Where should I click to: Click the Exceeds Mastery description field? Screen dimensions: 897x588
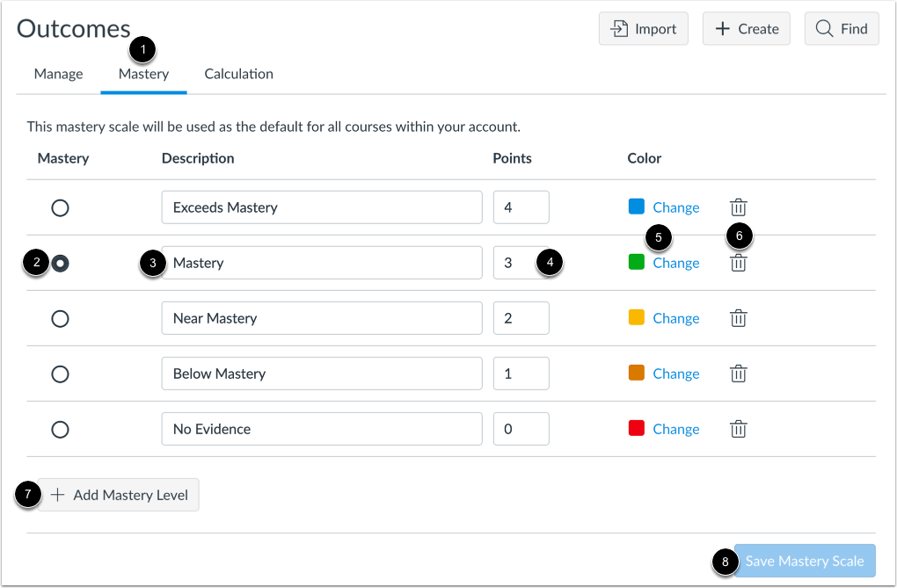pos(321,207)
